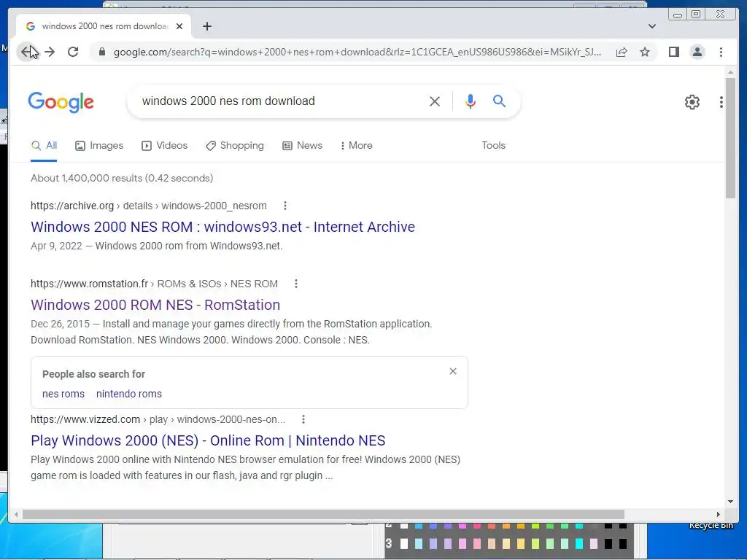Share this page using the share icon

point(622,52)
